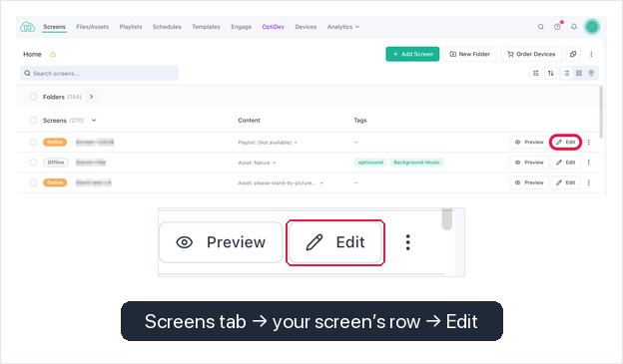This screenshot has height=364, width=623.
Task: Edit the please-stand-by-picture screen
Action: point(565,182)
